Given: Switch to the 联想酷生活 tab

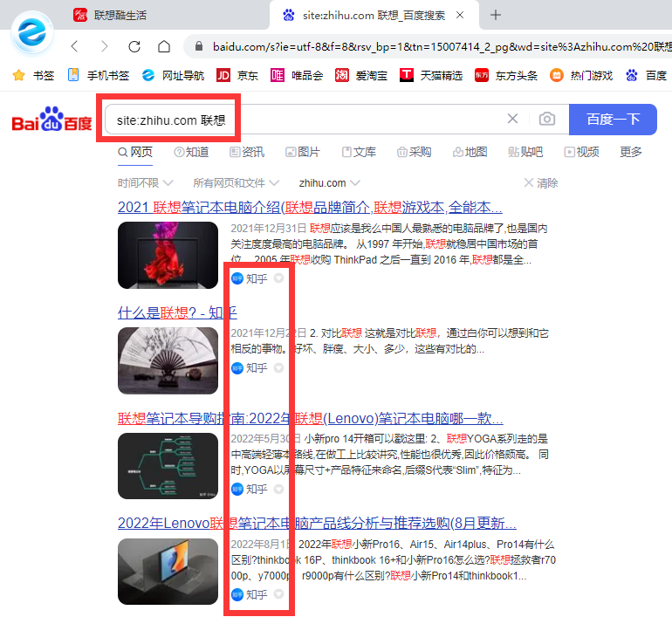Looking at the screenshot, I should (x=110, y=15).
